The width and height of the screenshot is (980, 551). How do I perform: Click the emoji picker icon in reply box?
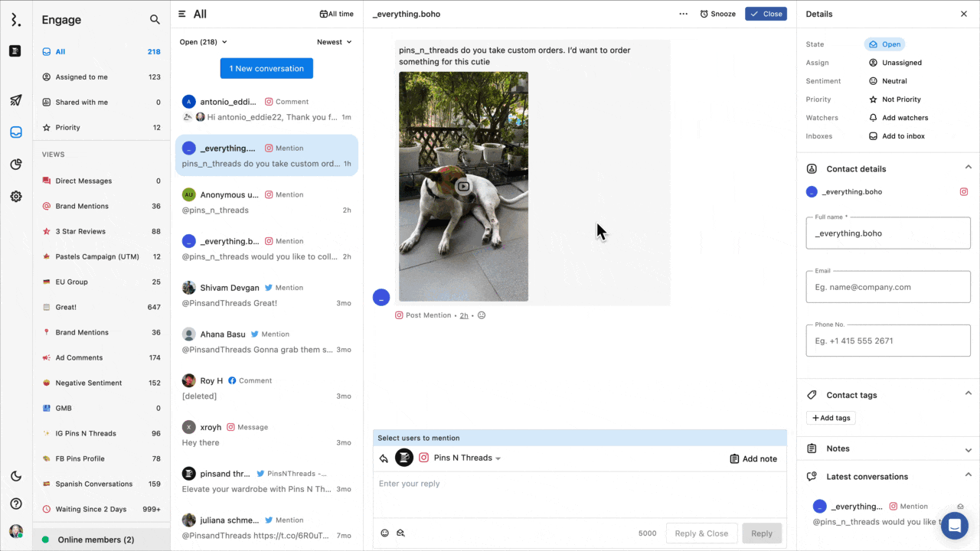pos(384,533)
